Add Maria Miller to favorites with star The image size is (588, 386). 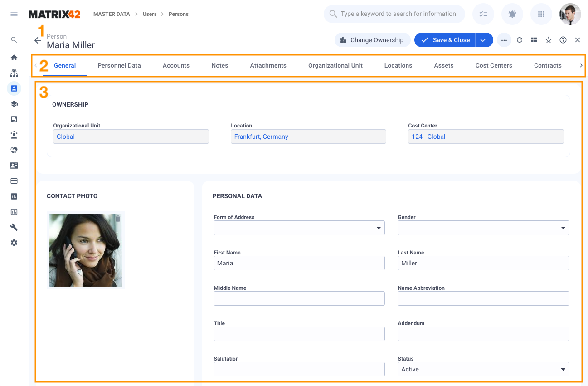549,40
